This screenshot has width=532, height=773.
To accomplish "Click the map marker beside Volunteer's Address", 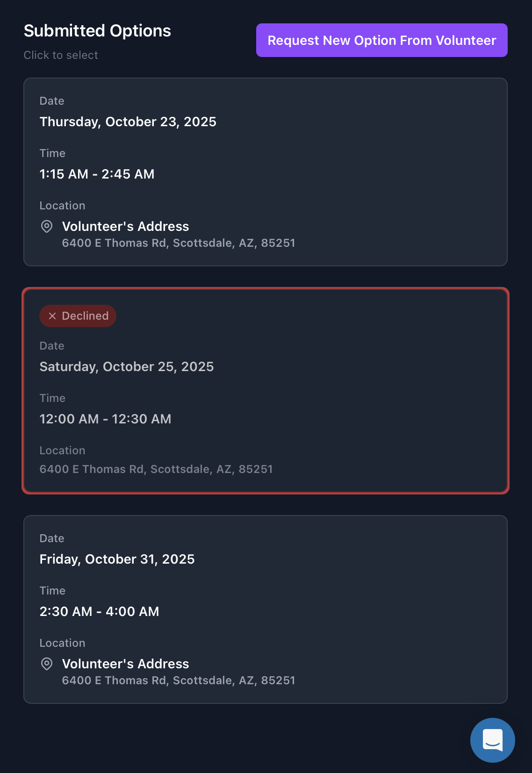I will [47, 227].
